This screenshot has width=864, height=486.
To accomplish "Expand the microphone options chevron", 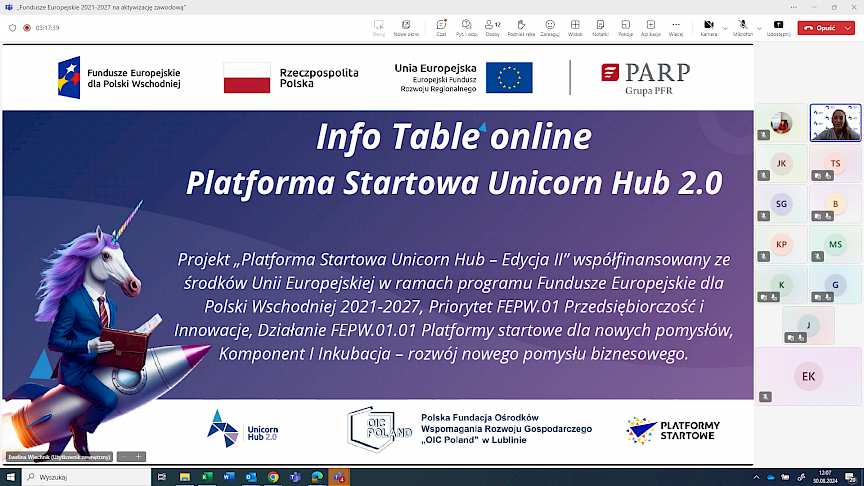I will tap(759, 28).
